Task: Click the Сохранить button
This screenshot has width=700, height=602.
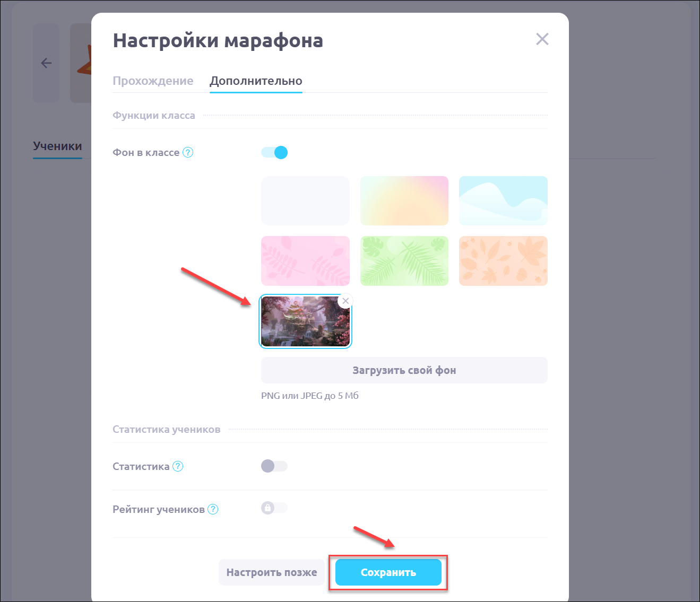Action: tap(388, 572)
